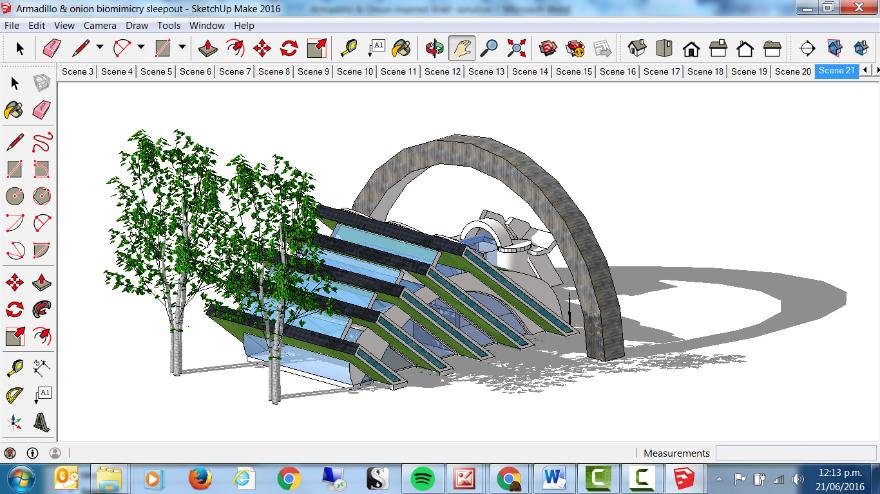This screenshot has width=880, height=494.
Task: Switch to the Iso view house icon
Action: (x=636, y=48)
